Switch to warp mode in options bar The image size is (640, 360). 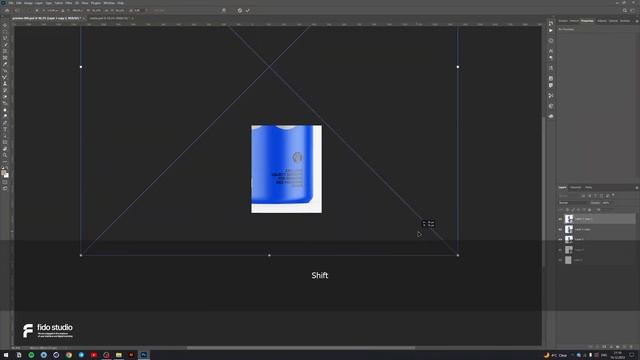click(x=224, y=10)
